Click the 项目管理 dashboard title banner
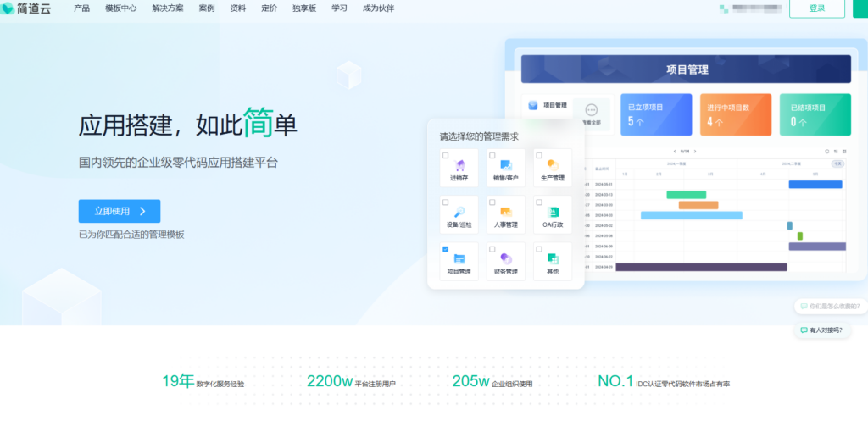 687,69
